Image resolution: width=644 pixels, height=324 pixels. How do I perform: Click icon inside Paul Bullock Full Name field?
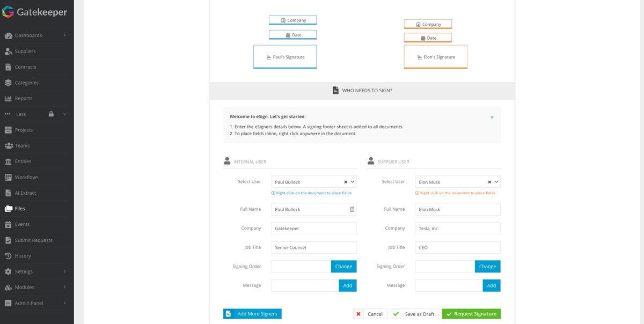coord(352,209)
